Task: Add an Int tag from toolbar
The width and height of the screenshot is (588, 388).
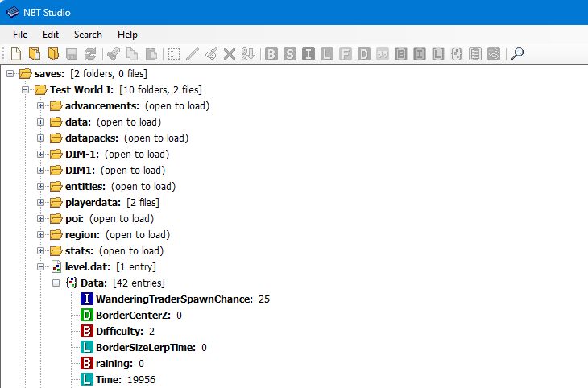Action: click(x=308, y=54)
